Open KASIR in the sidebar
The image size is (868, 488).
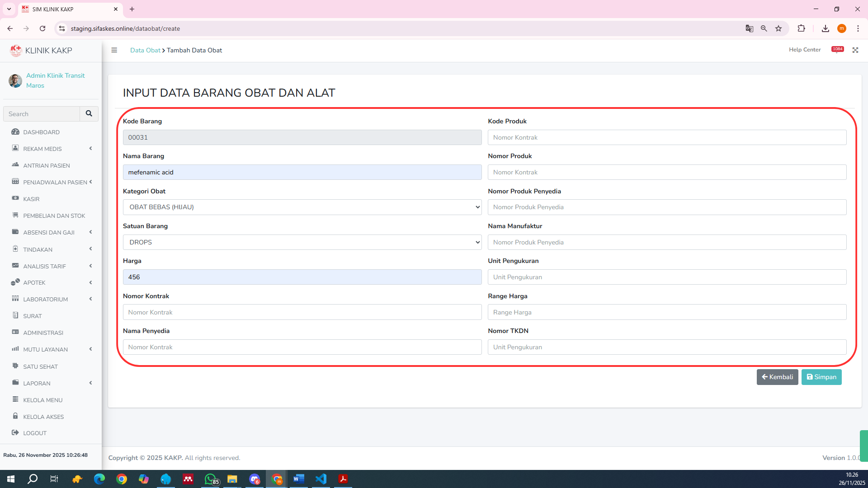(31, 199)
